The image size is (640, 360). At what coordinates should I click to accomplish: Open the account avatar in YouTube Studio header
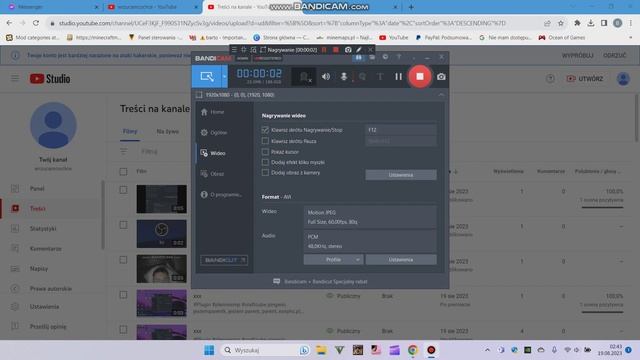tap(623, 78)
